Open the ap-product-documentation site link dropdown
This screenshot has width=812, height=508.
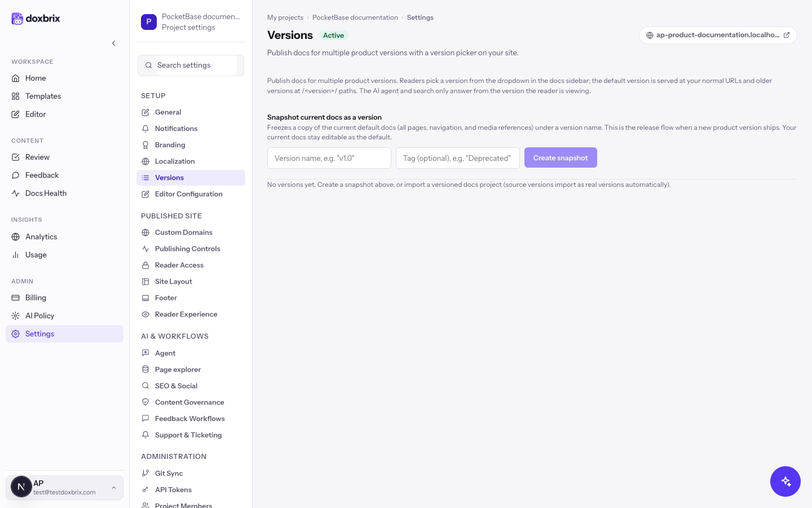point(718,35)
